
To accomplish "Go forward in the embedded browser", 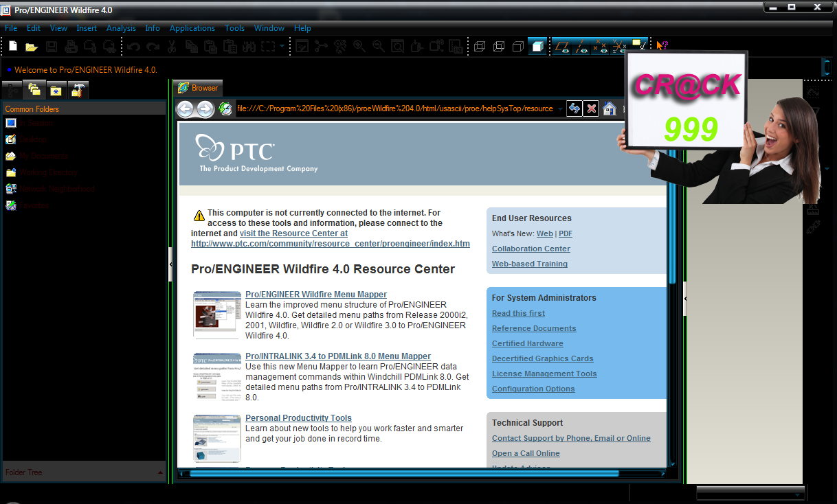I will click(205, 108).
